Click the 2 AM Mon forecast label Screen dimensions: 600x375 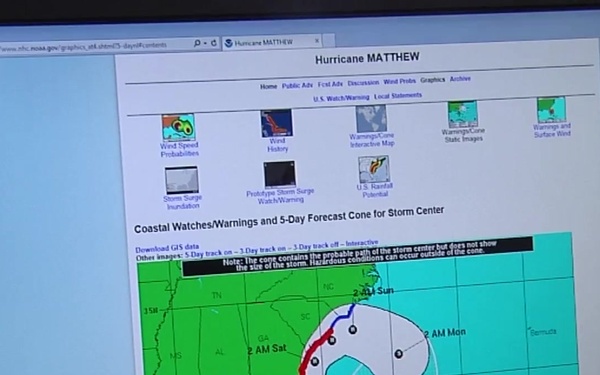(445, 333)
